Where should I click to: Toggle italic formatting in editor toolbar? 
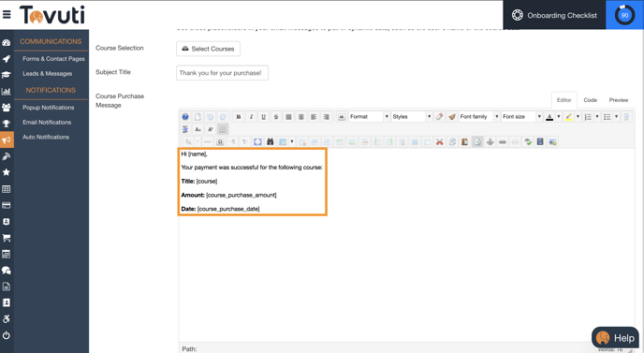[x=251, y=117]
